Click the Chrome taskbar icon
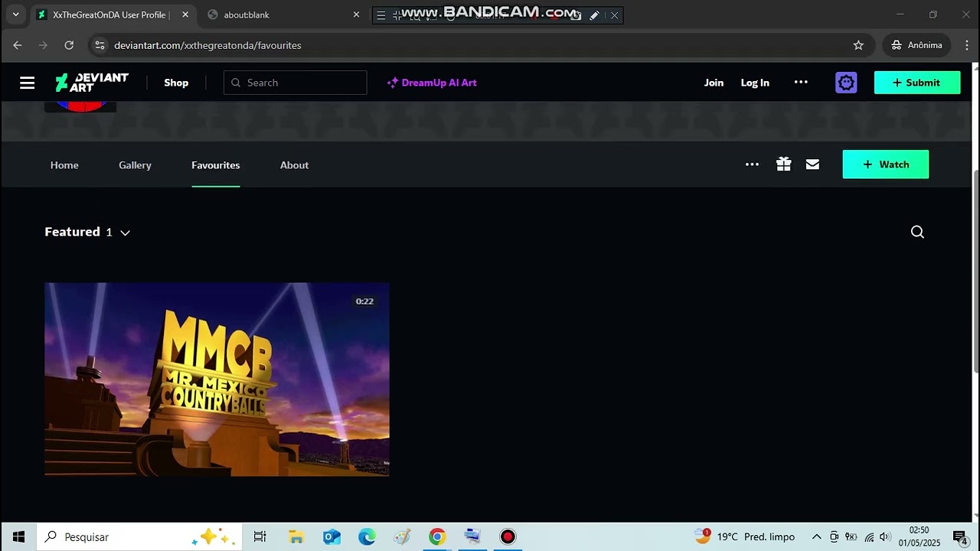 [437, 536]
